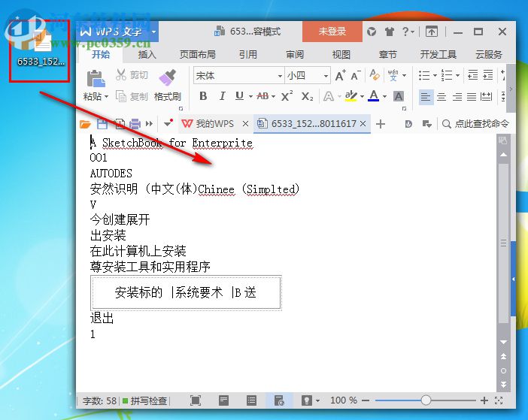The image size is (528, 420).
Task: Click the open folder icon in quick toolbar
Action: tap(86, 124)
